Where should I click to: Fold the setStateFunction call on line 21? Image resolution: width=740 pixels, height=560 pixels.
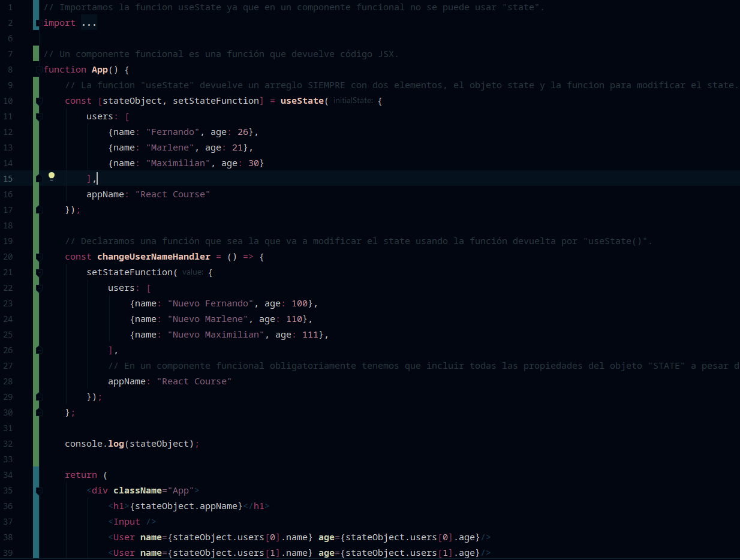[x=39, y=272]
